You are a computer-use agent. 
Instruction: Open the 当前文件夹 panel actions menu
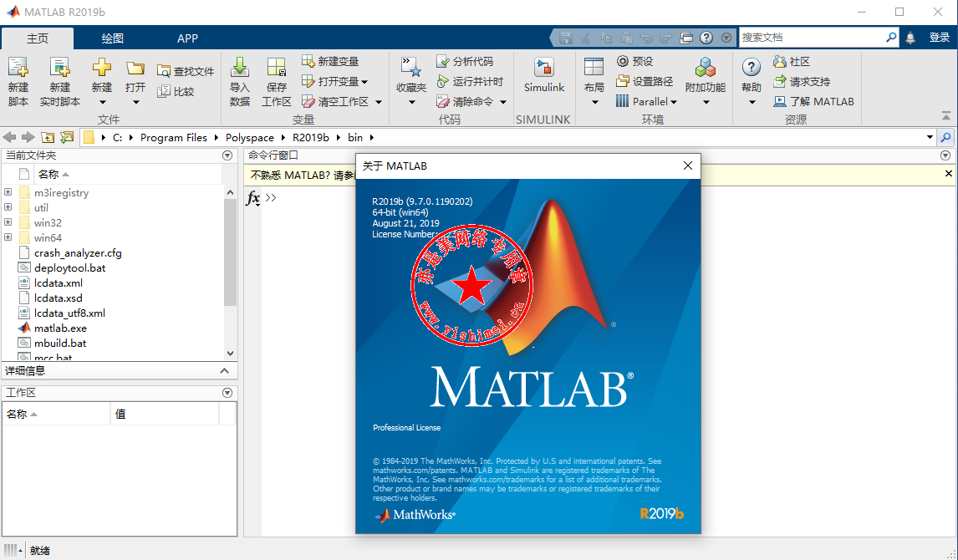[227, 155]
